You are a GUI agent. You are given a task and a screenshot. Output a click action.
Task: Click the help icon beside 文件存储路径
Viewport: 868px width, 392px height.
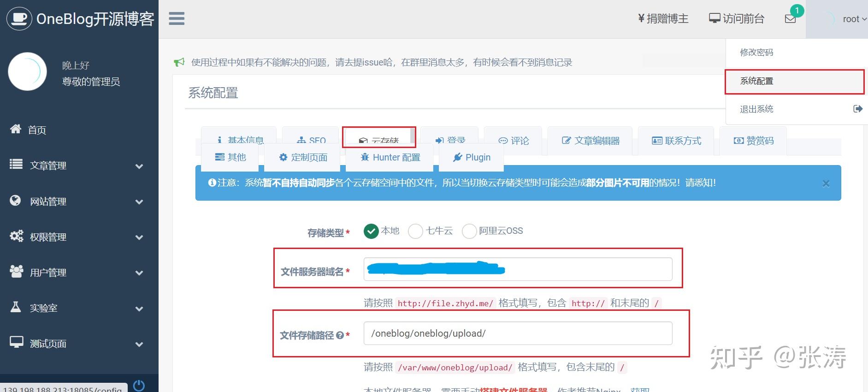tap(340, 335)
